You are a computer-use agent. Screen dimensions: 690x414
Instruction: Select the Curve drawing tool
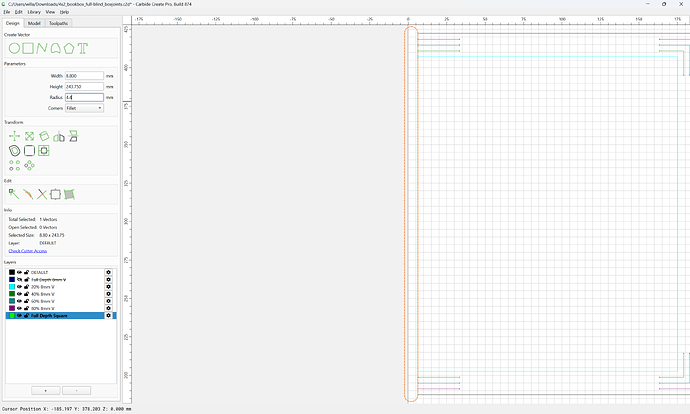[55, 48]
